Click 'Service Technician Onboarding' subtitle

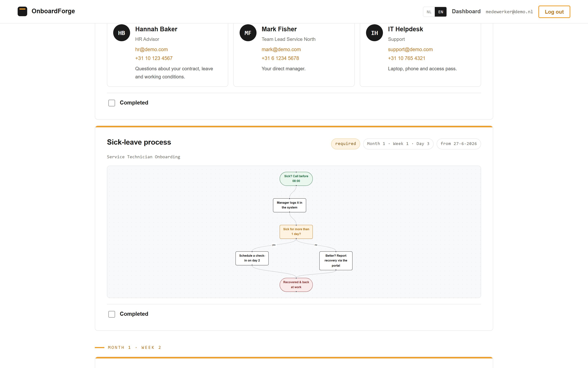143,157
